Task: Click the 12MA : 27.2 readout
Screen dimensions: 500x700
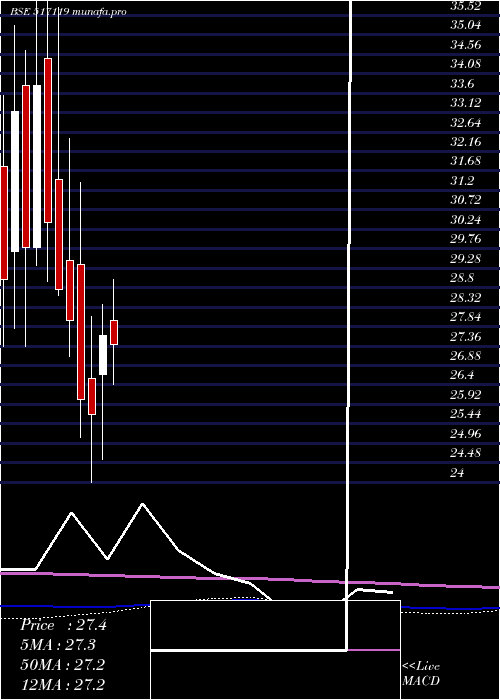Action: (x=62, y=685)
